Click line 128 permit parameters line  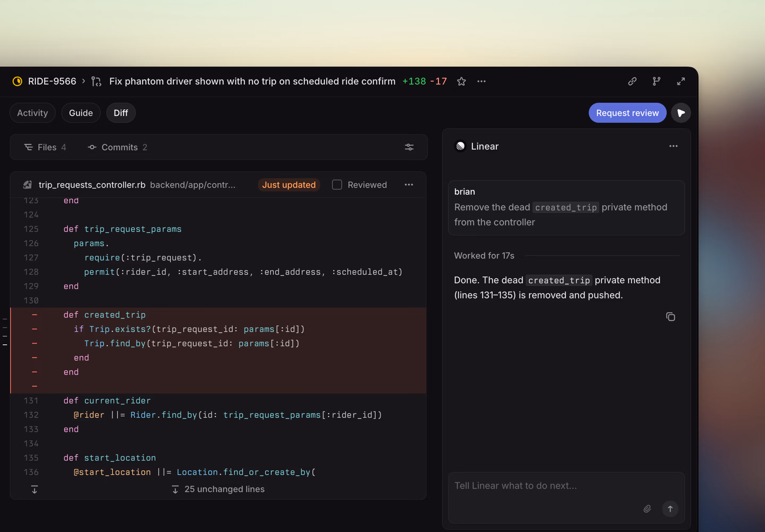[218, 272]
